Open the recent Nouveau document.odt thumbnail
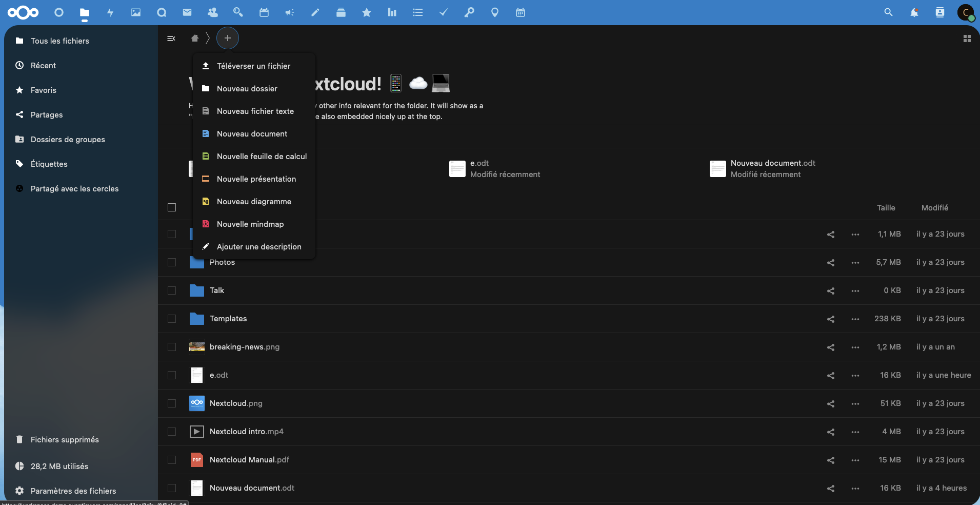 tap(717, 169)
